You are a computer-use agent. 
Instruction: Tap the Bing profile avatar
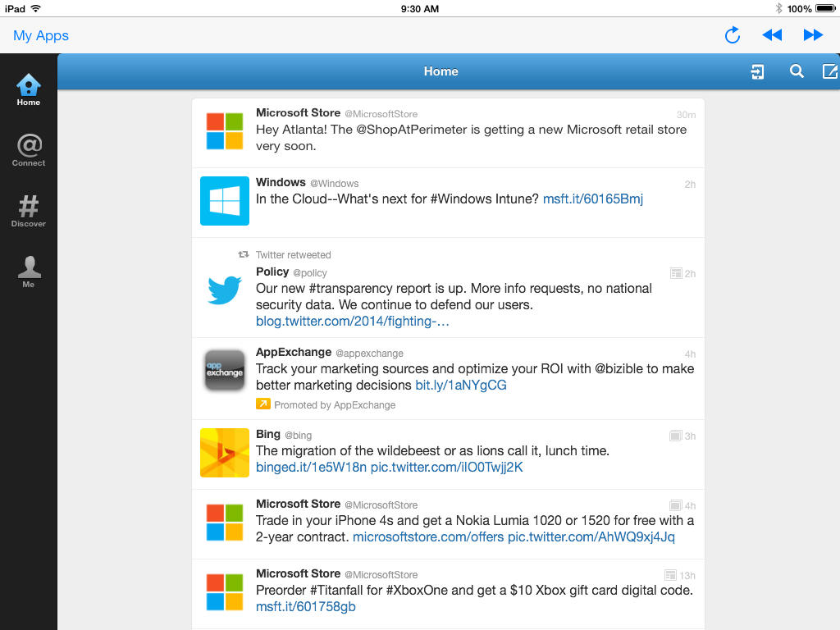225,453
